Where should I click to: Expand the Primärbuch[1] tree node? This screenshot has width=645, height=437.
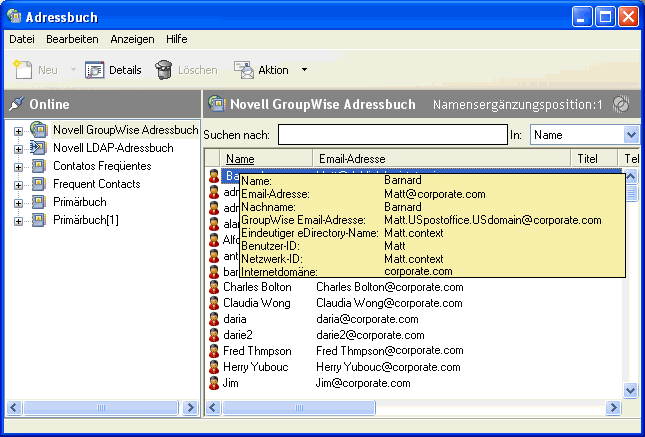click(x=18, y=221)
